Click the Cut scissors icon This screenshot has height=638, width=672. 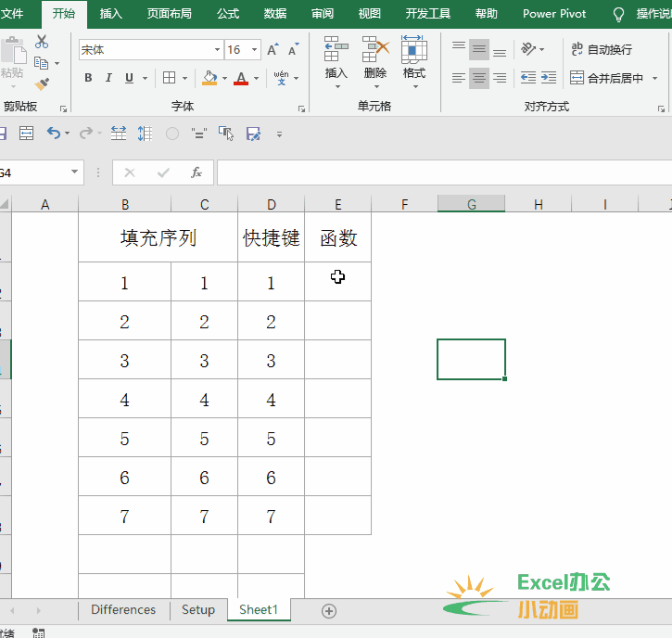point(42,42)
